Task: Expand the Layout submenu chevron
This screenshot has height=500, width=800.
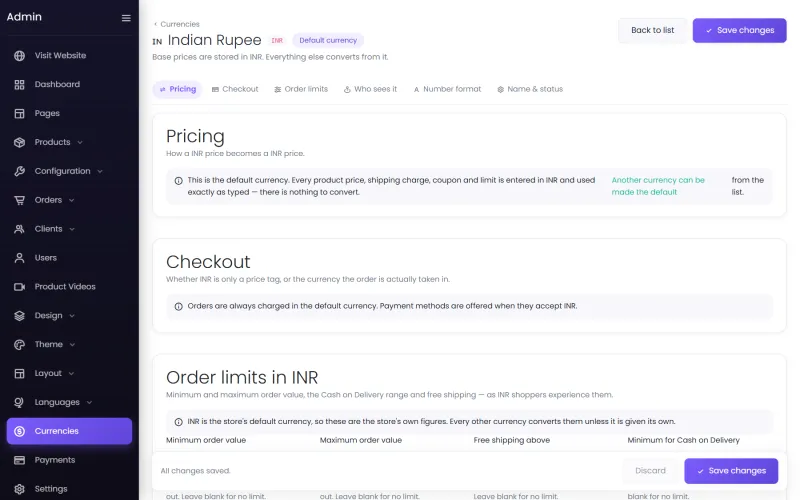Action: (x=71, y=373)
